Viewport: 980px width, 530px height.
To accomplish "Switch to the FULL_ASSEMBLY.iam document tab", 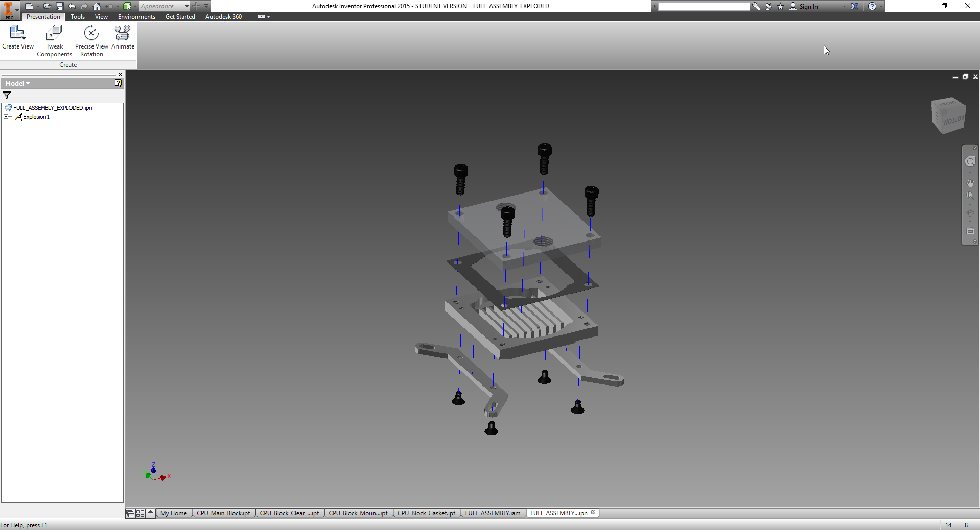I will coord(493,513).
